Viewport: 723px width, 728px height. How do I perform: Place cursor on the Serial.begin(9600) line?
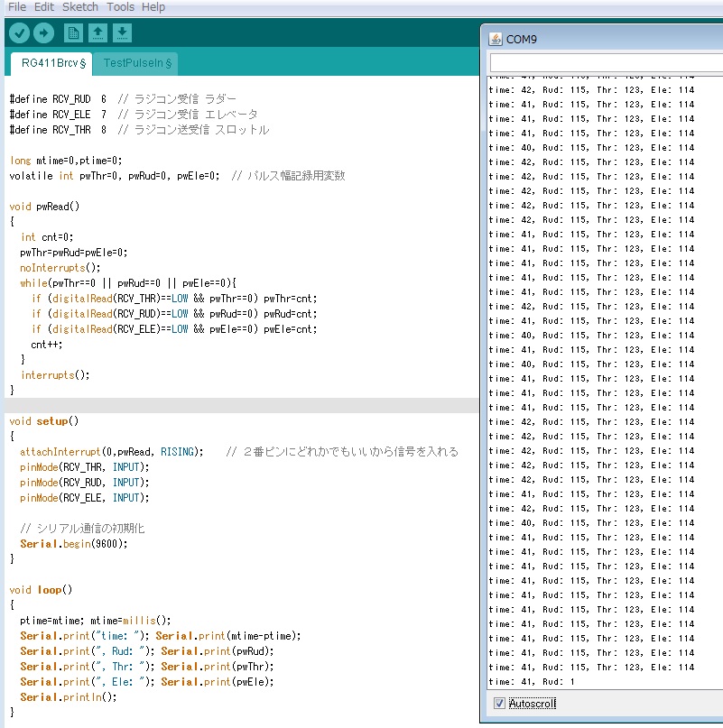[x=74, y=544]
